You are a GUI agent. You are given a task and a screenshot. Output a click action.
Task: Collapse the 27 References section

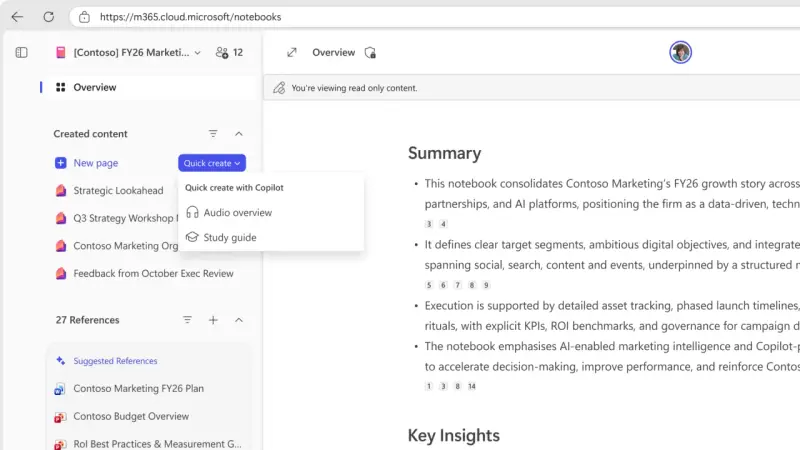click(239, 320)
